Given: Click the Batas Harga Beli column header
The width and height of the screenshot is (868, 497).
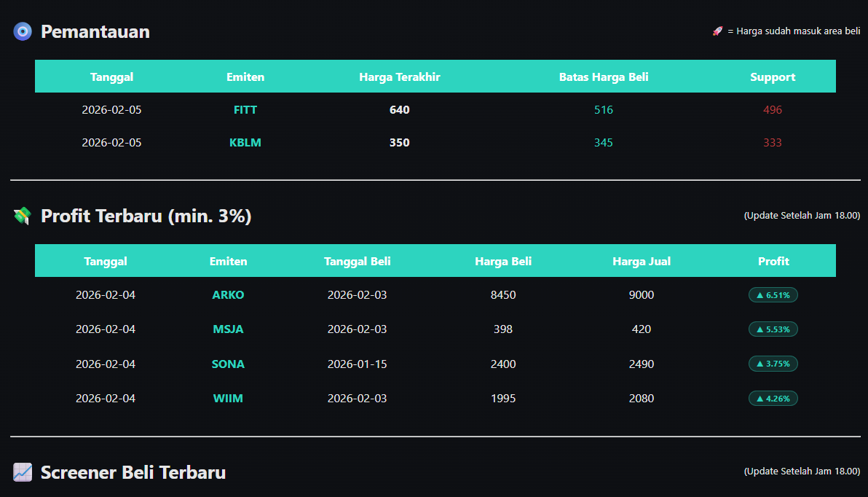Looking at the screenshot, I should point(604,77).
